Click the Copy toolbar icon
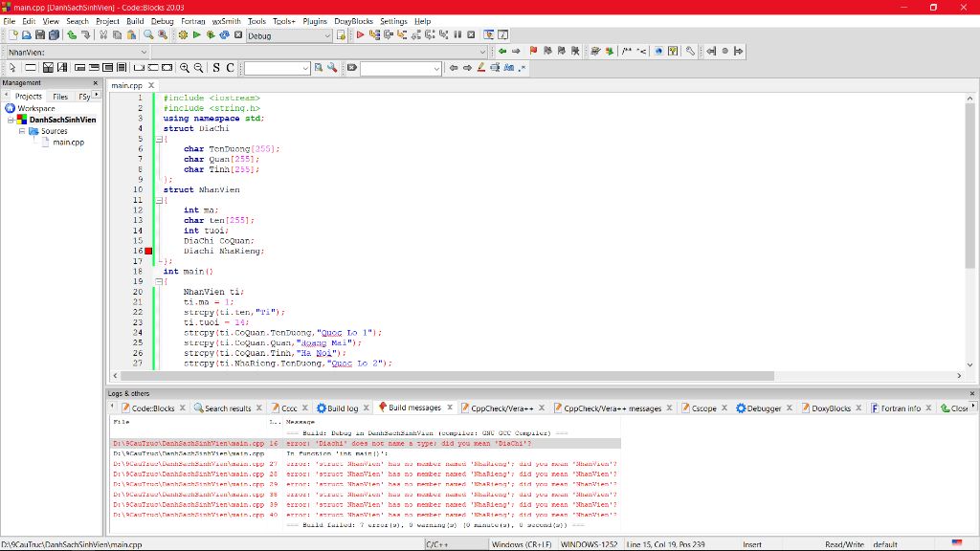The height and width of the screenshot is (551, 980). coord(118,35)
